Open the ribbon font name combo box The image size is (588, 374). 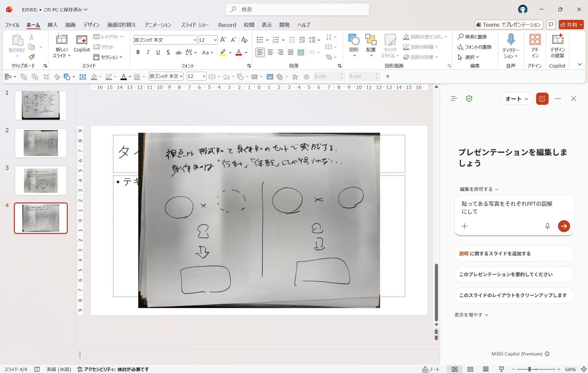(x=165, y=40)
